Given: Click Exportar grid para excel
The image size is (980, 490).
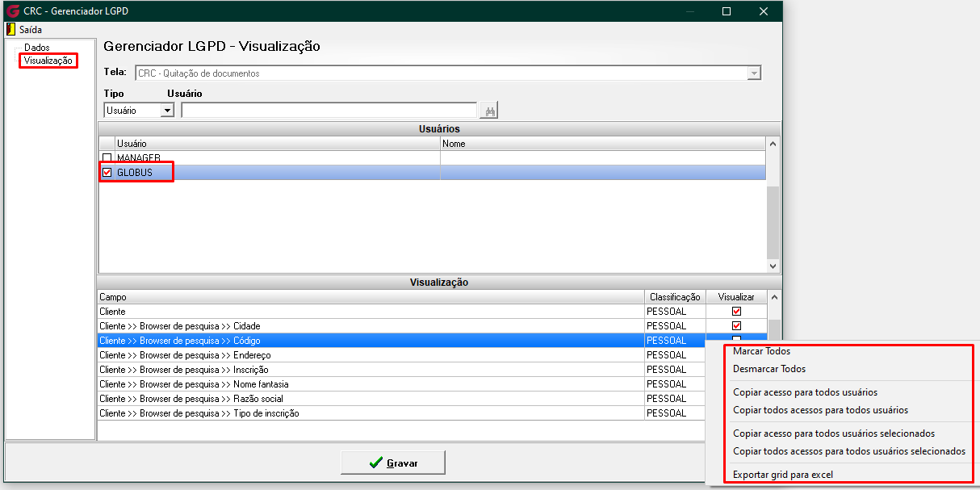Looking at the screenshot, I should (783, 475).
